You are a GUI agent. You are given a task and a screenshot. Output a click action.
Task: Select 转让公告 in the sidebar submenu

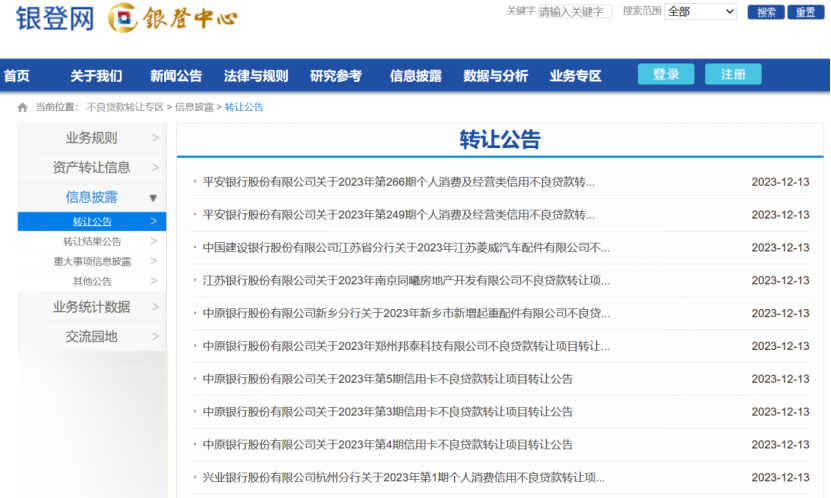[x=92, y=221]
